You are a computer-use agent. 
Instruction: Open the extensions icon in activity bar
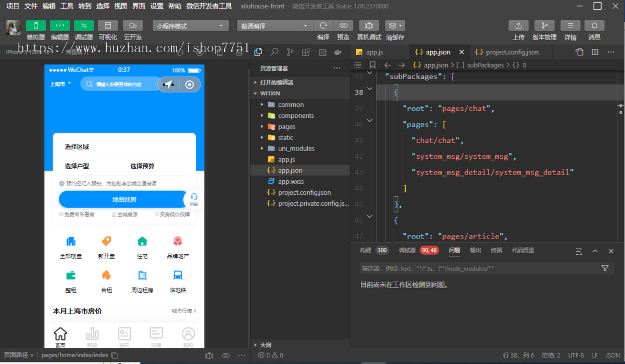tap(306, 52)
